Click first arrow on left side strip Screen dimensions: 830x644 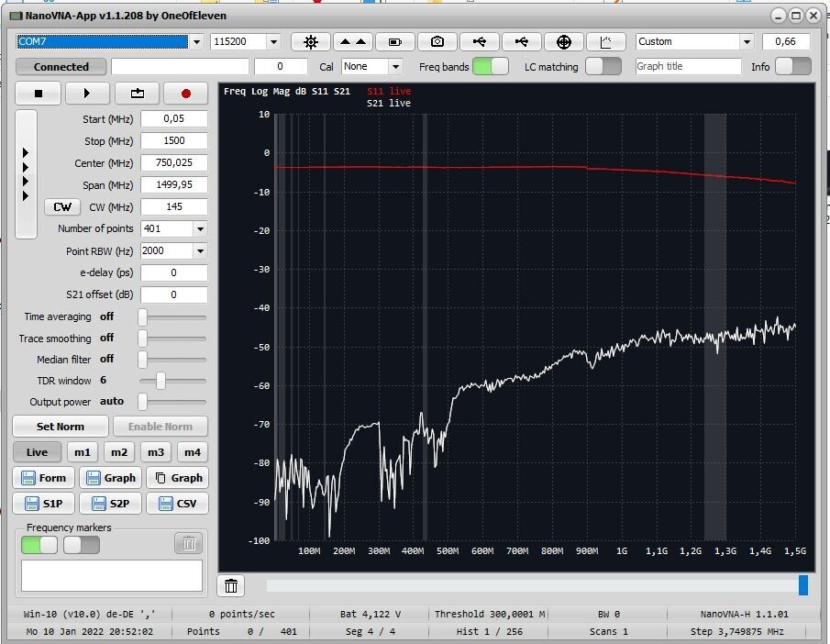[26, 153]
